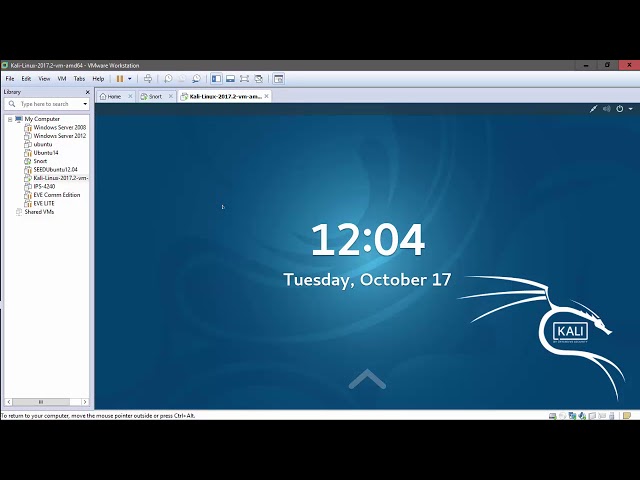640x480 pixels.
Task: Click the network adapter status icon
Action: pos(573,416)
